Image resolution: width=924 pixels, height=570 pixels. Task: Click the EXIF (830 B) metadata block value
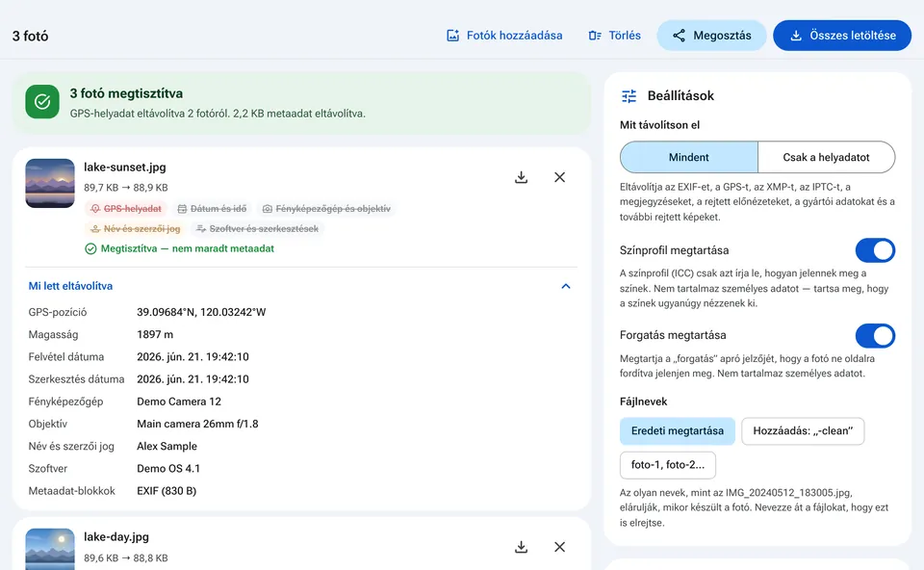click(167, 491)
